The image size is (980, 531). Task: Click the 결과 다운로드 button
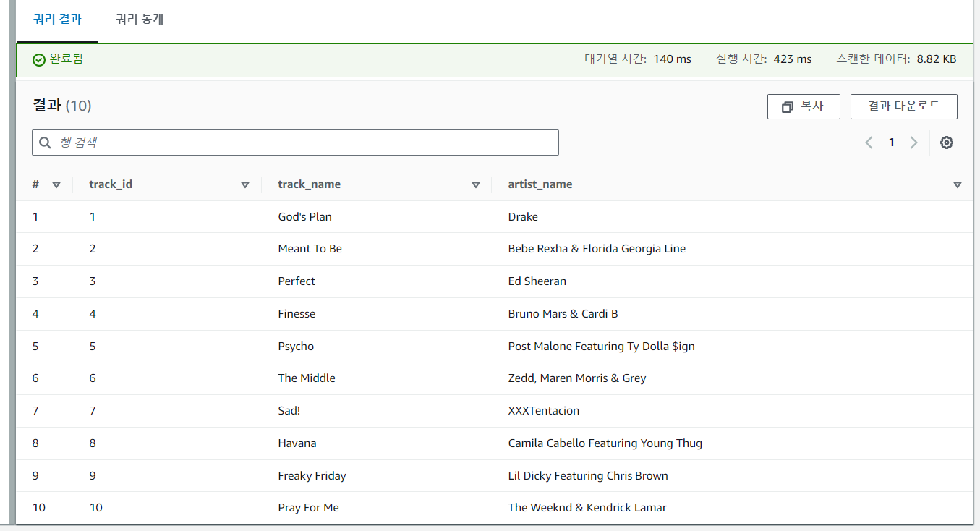904,106
